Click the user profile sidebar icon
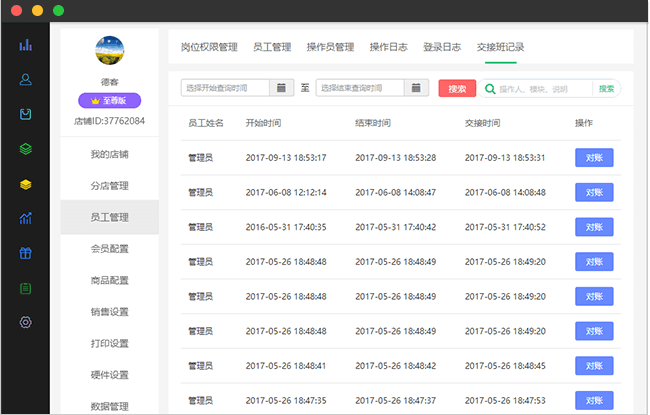650x415 pixels. pos(26,79)
